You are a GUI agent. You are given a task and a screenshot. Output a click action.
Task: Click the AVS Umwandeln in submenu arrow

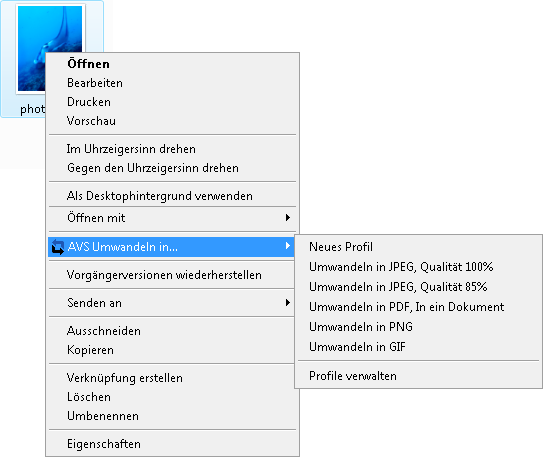click(x=287, y=246)
